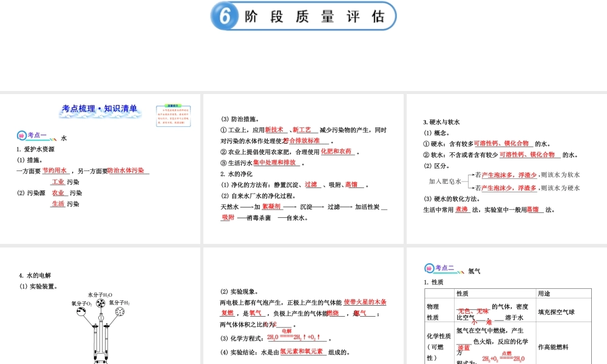
Task: Click the red answer 絮凝剂
Action: click(x=271, y=206)
